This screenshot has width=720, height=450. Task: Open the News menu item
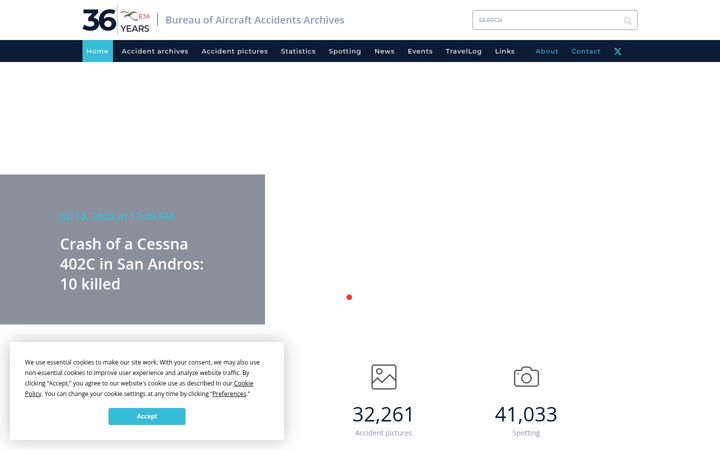coord(384,51)
